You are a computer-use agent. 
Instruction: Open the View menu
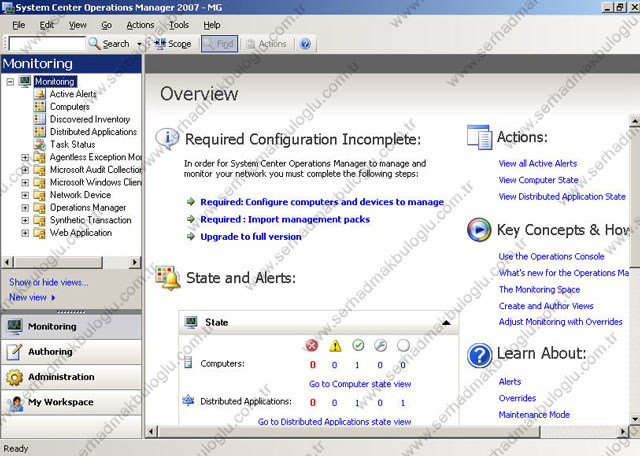78,25
